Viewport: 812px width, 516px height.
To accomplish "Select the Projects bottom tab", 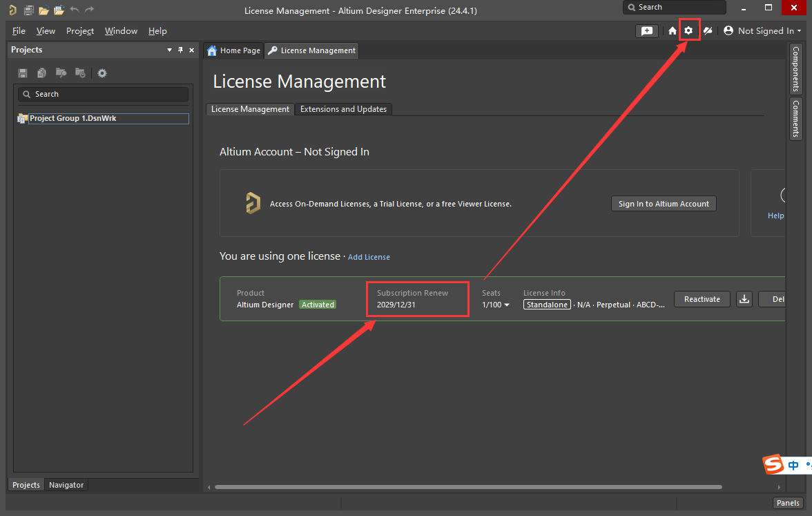I will 26,485.
